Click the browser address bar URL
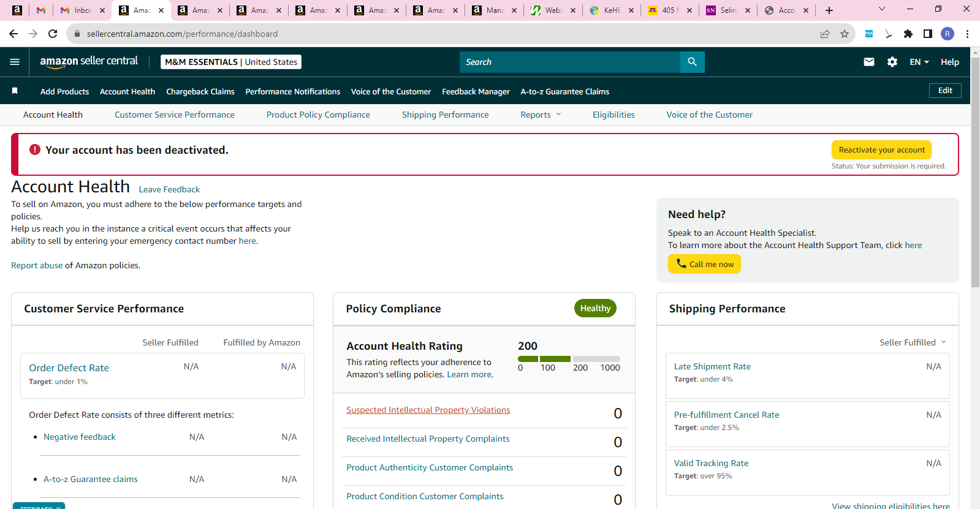The width and height of the screenshot is (980, 509). click(182, 34)
